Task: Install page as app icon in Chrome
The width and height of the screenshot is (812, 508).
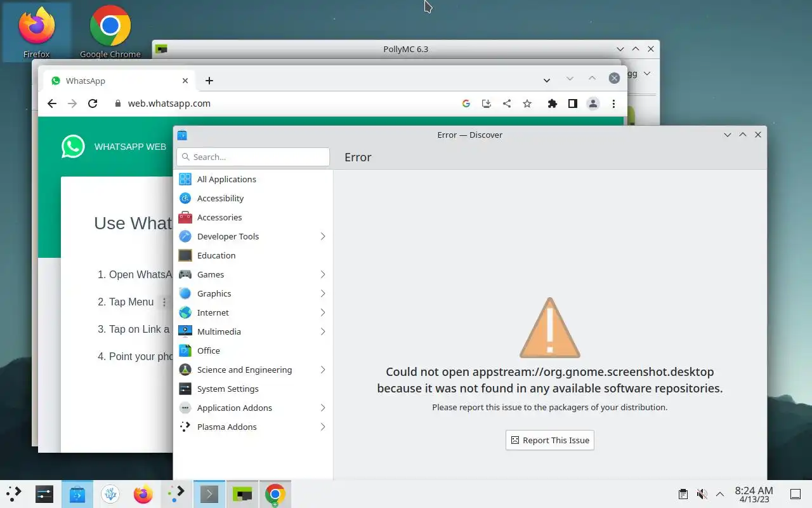Action: pos(487,104)
